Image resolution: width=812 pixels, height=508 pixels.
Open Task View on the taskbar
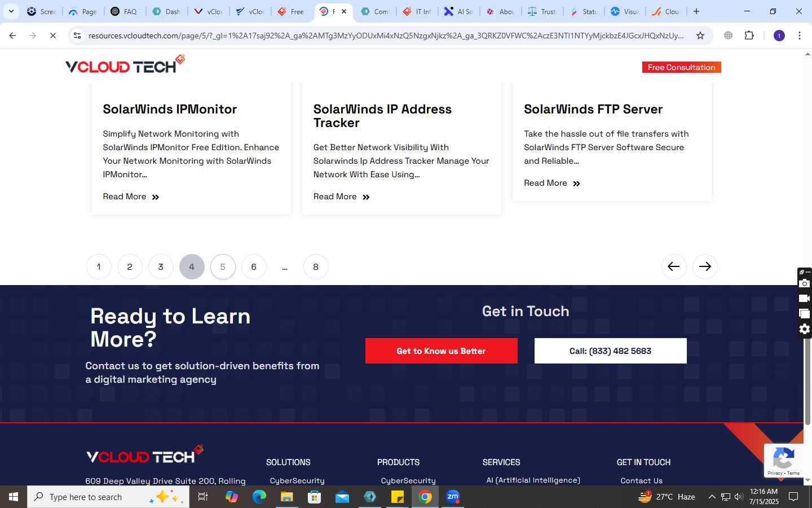[203, 497]
